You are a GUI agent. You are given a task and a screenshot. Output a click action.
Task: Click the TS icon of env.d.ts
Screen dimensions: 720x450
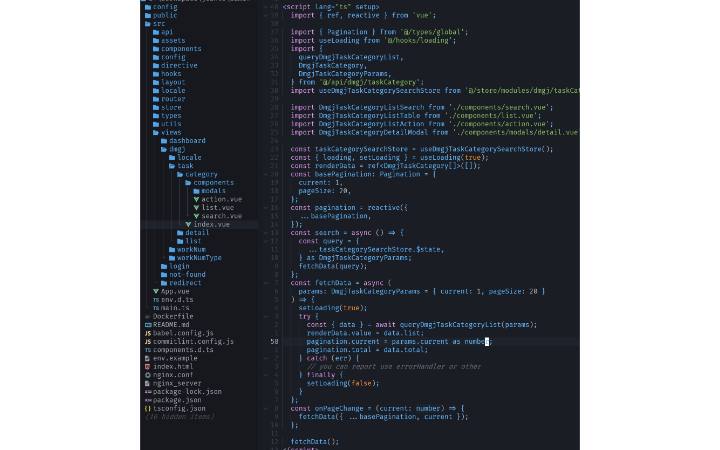[x=156, y=300]
